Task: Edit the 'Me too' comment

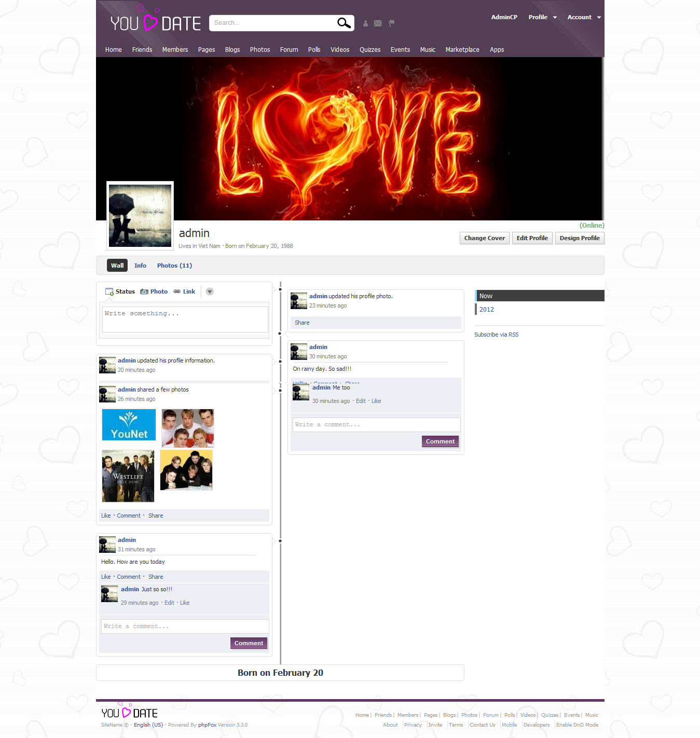Action: 361,401
